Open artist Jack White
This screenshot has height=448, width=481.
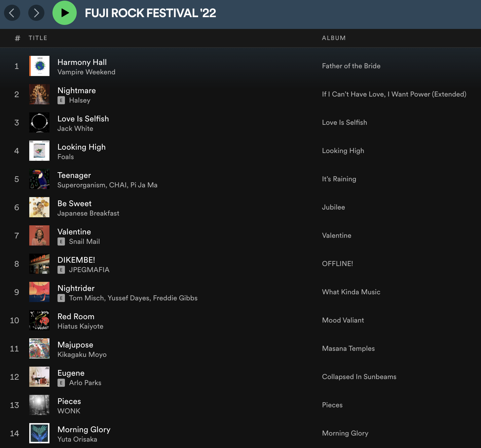pyautogui.click(x=75, y=128)
